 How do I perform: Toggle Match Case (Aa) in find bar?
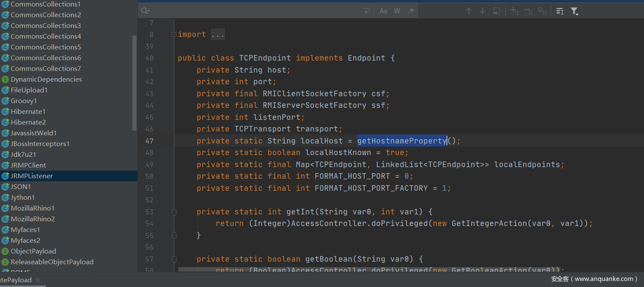[383, 11]
